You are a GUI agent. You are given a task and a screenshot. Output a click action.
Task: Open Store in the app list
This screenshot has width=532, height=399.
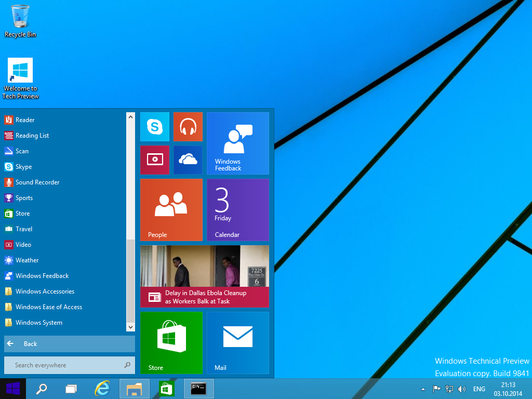[64, 214]
